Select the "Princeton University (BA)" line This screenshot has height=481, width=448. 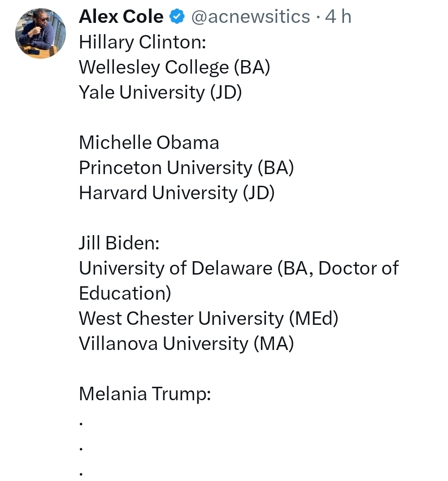tap(186, 168)
